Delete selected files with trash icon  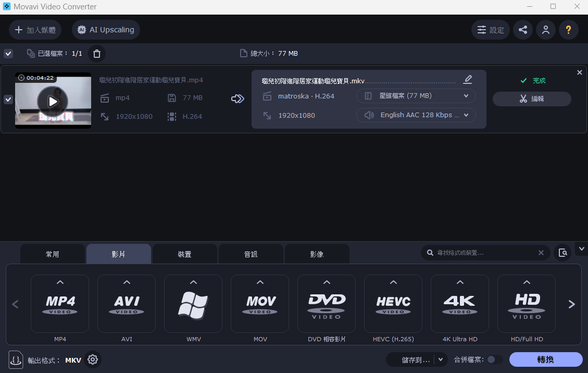[x=97, y=54]
